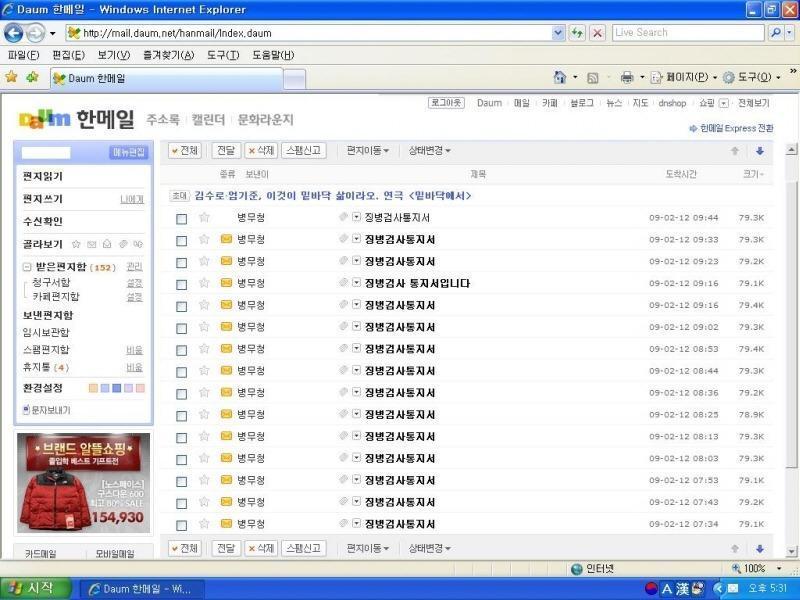
Task: Open the preview dropdown on the 08:13 message
Action: point(356,436)
